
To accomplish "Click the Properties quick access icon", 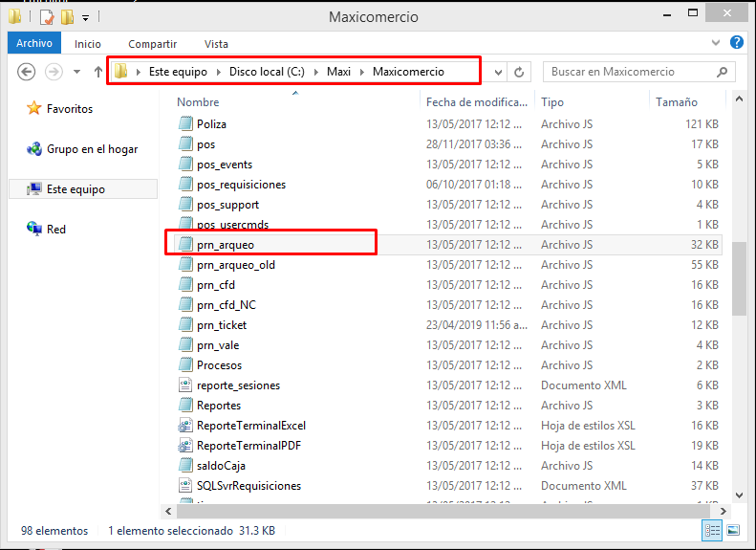I will click(46, 17).
